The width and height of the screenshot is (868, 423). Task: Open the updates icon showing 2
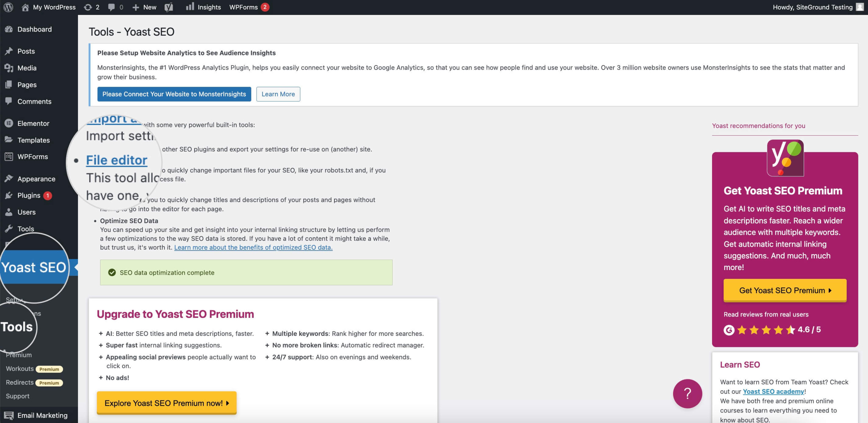pyautogui.click(x=88, y=7)
